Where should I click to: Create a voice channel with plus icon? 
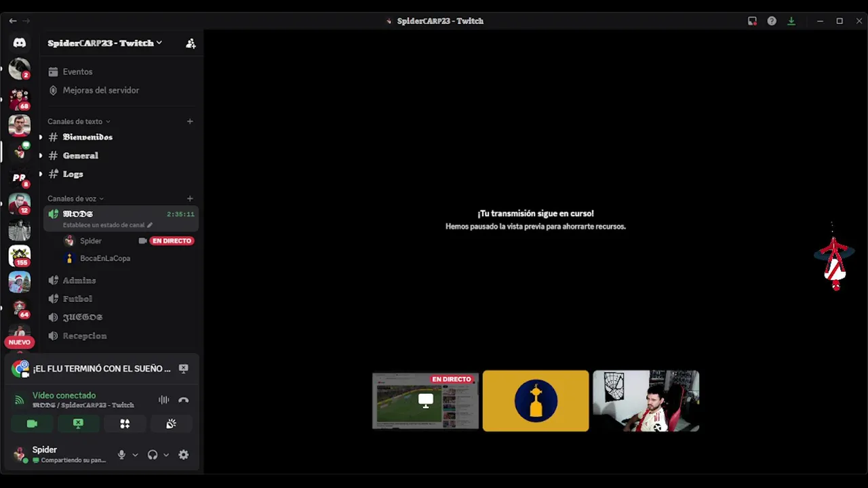[x=190, y=199]
